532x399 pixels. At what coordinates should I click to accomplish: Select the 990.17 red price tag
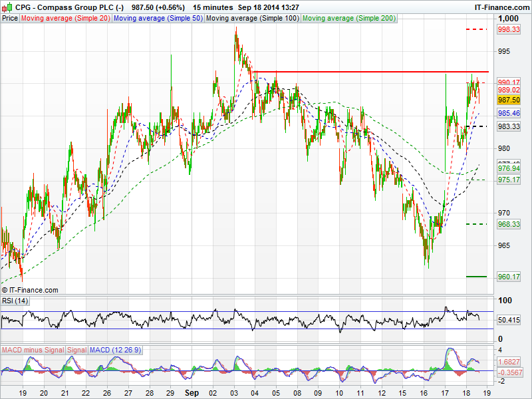coord(509,82)
